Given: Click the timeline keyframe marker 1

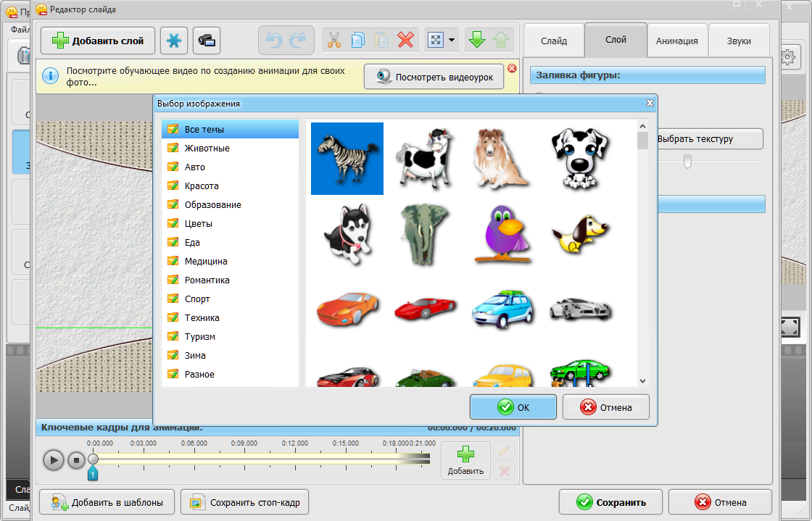Looking at the screenshot, I should [x=93, y=474].
